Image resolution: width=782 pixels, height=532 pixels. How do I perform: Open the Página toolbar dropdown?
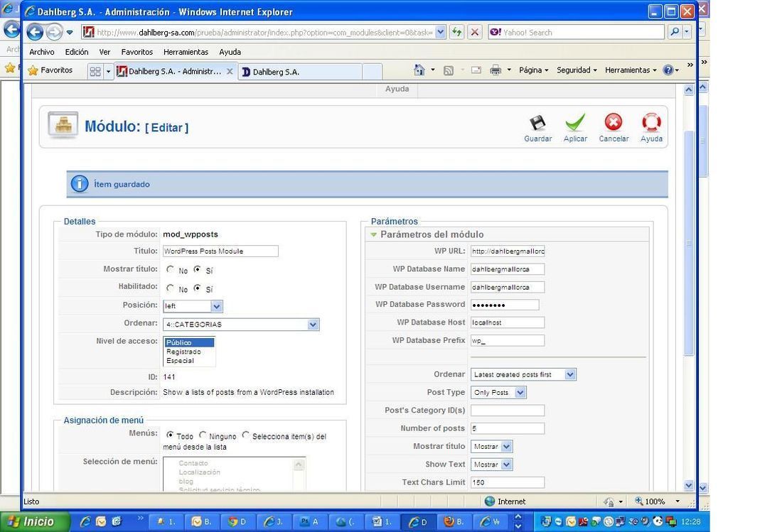pos(534,70)
